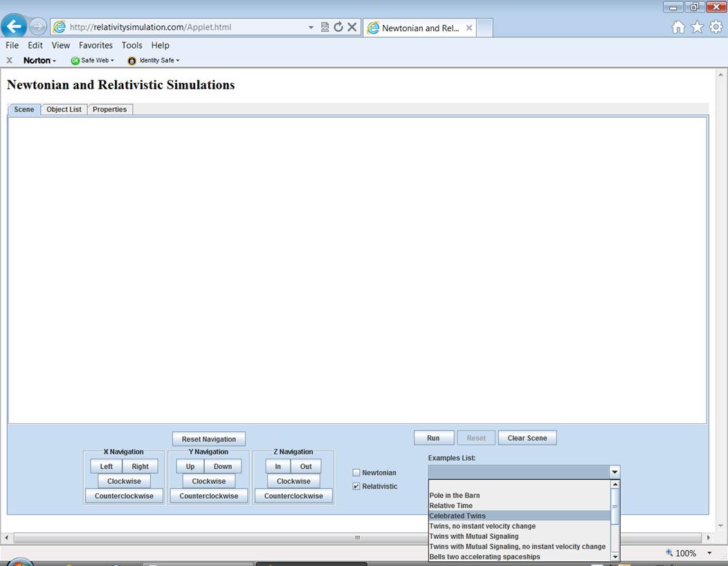Click the horizontal scrollbar thumb at page bottom
Viewport: 728px width, 566px height.
[357, 538]
